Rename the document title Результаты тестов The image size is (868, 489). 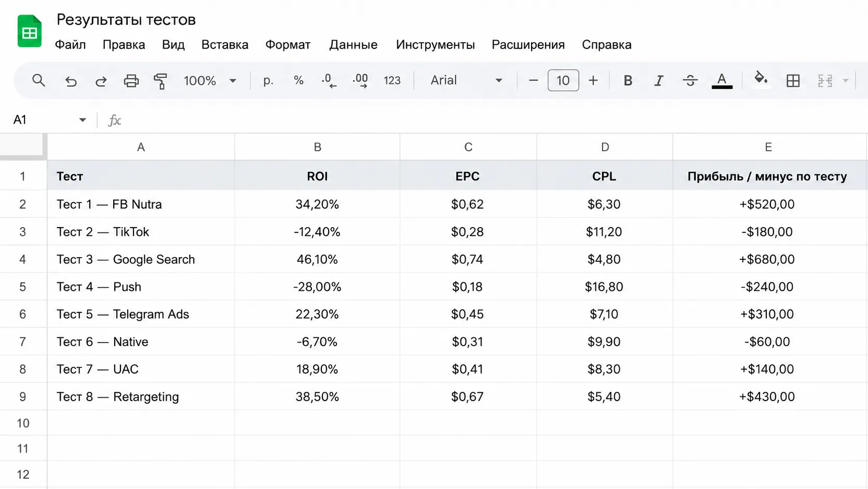[x=126, y=20]
